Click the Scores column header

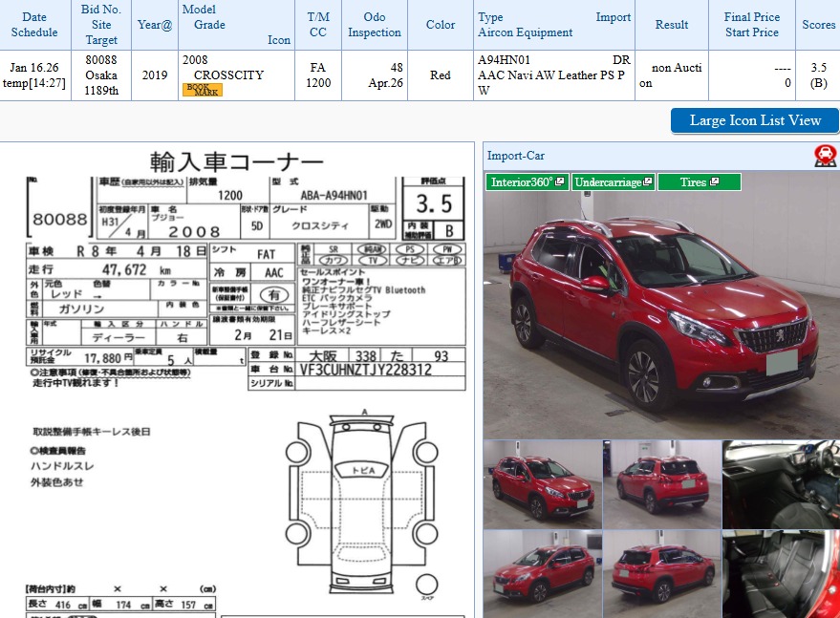pos(818,25)
